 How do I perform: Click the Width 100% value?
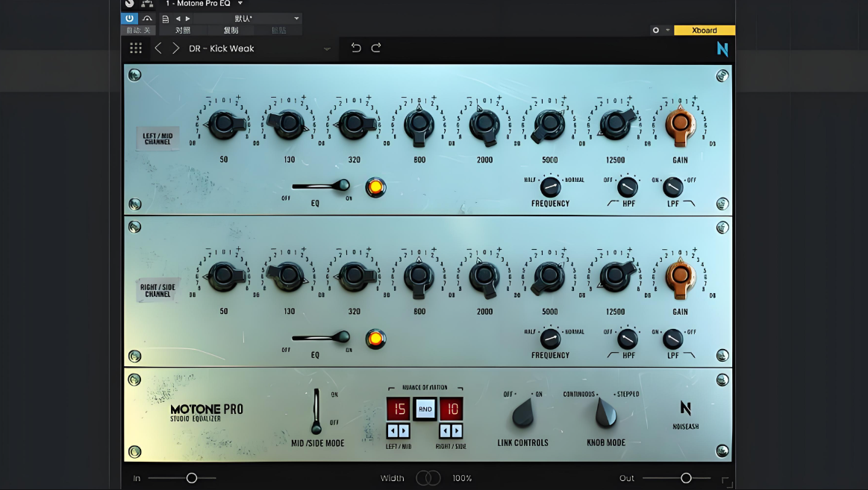coord(462,478)
